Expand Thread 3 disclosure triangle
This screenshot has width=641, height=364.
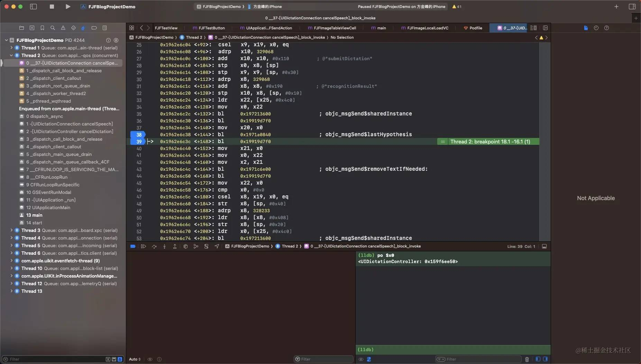click(11, 230)
